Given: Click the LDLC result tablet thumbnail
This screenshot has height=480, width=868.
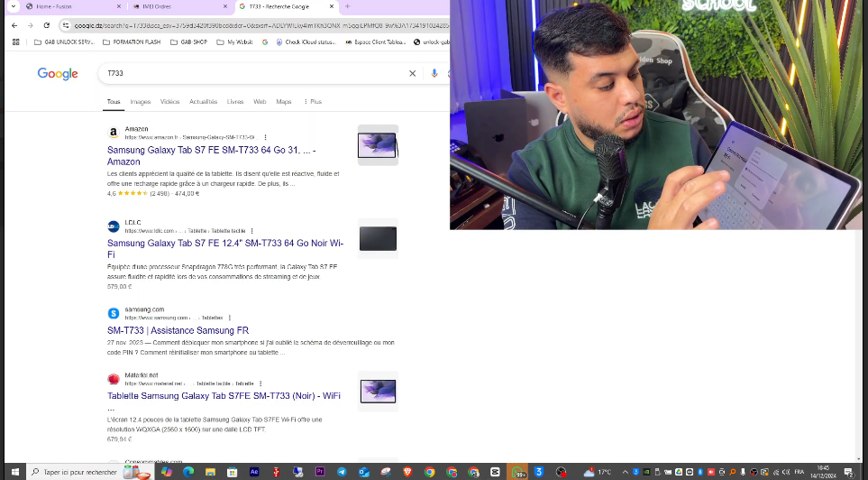Looking at the screenshot, I should coord(378,238).
